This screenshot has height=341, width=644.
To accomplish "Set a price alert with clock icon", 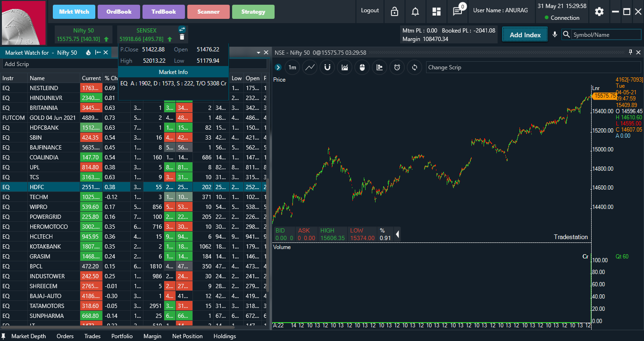I will [x=397, y=67].
